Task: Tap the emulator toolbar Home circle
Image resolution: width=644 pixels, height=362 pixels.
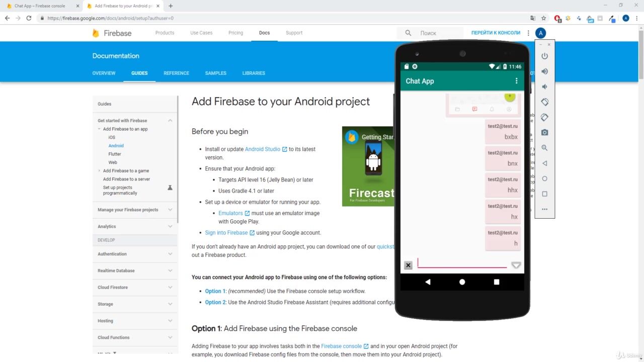Action: (544, 178)
